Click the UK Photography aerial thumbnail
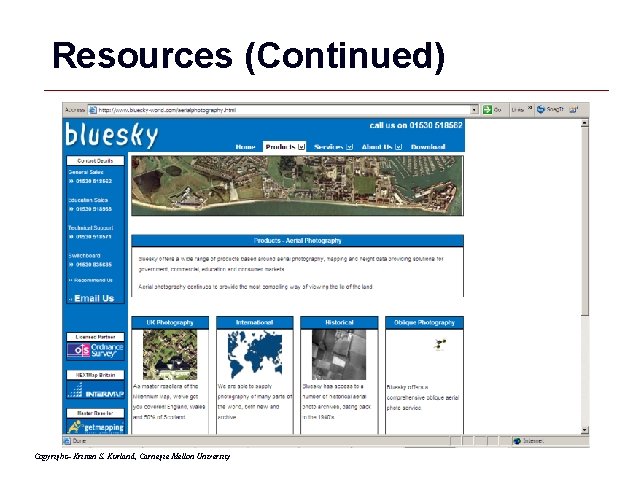Screen dimensions: 640x480 170,355
